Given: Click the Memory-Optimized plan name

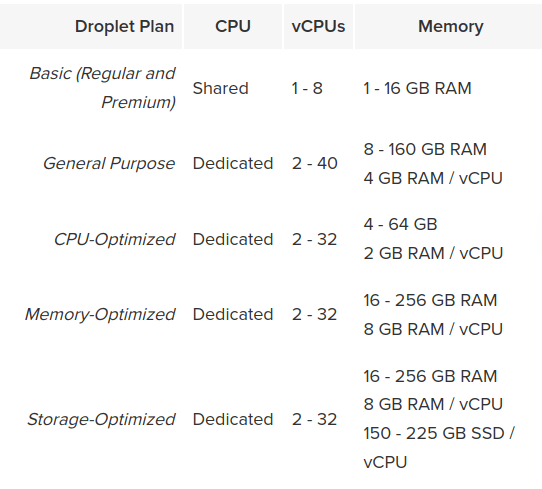Looking at the screenshot, I should [100, 314].
